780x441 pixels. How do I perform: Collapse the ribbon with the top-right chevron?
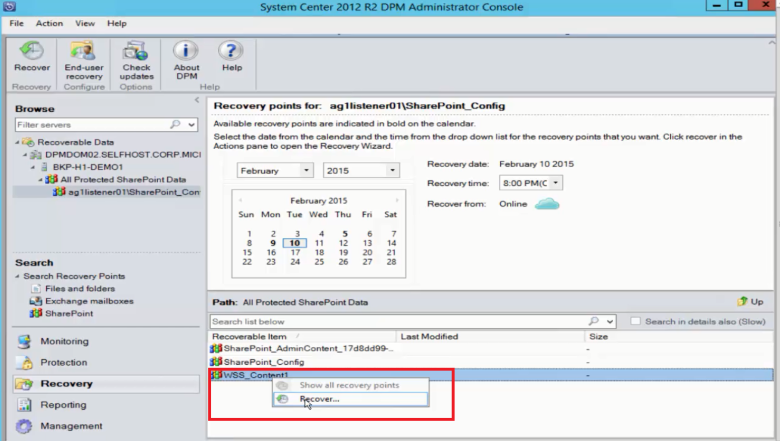(772, 43)
